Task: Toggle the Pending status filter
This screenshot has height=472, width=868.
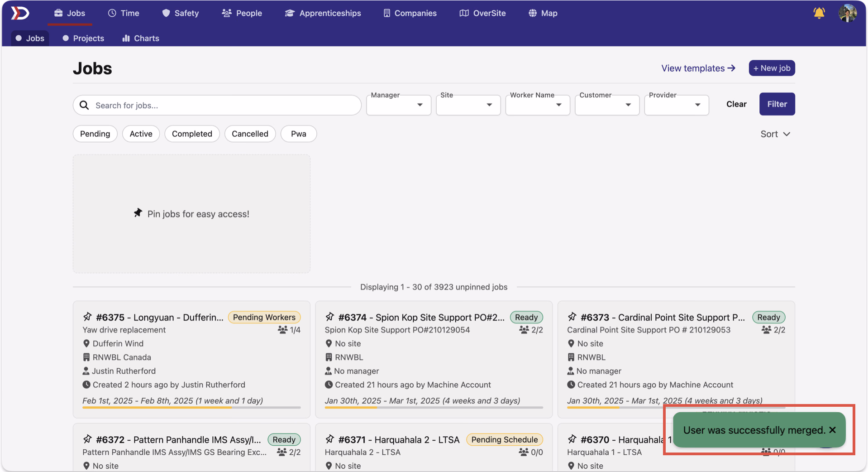Action: 95,134
